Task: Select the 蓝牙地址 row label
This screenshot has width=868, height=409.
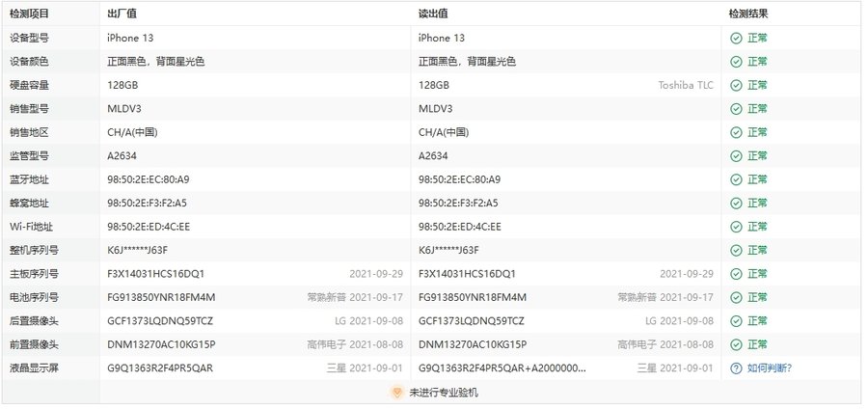Action: [x=29, y=179]
